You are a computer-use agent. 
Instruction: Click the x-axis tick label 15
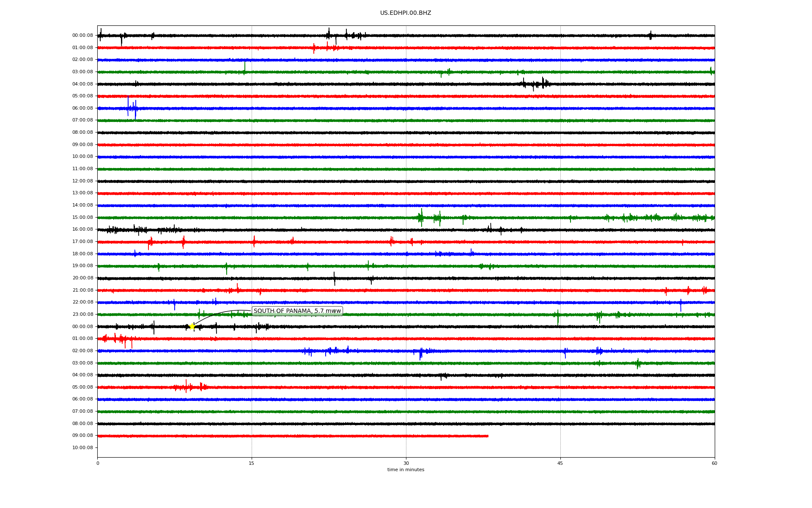point(252,464)
